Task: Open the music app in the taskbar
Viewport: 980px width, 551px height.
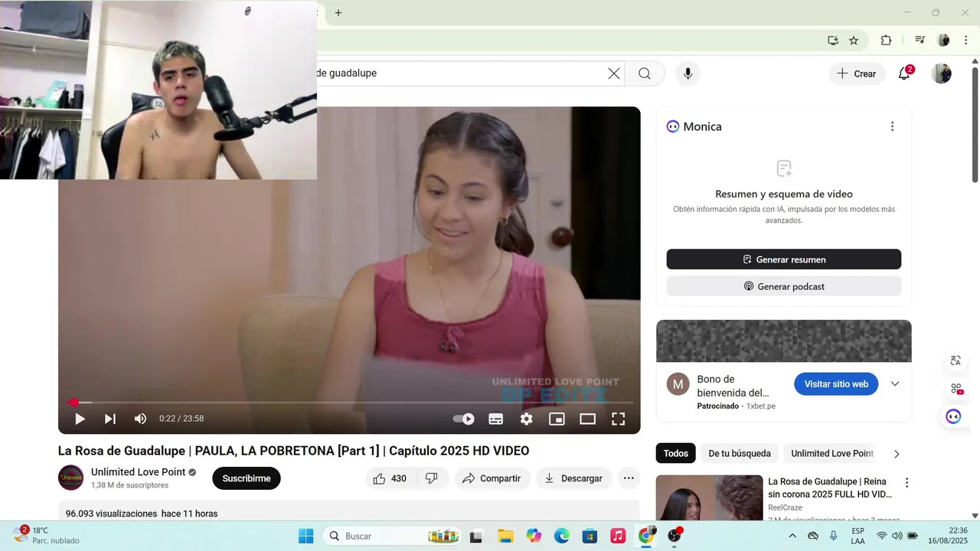Action: [618, 536]
